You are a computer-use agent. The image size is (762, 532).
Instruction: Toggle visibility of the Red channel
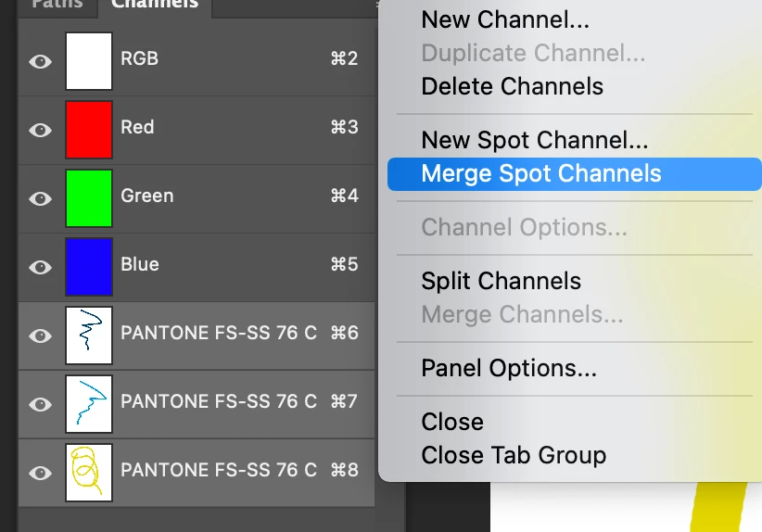[40, 130]
